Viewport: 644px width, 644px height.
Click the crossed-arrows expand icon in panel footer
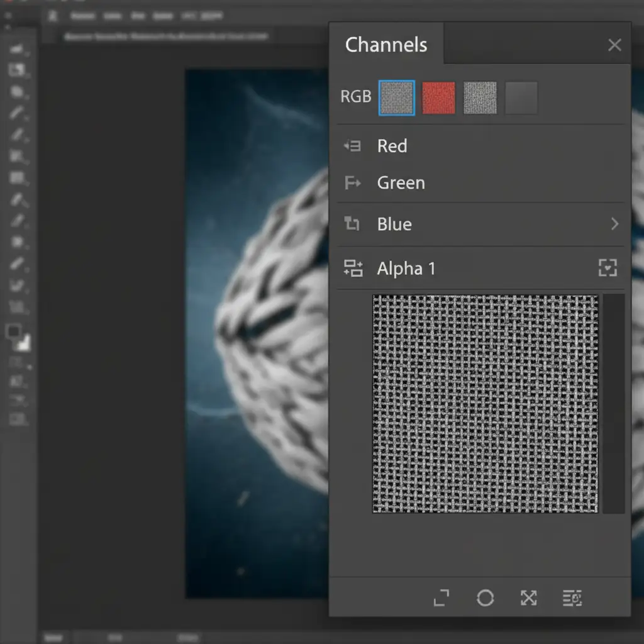coord(528,598)
